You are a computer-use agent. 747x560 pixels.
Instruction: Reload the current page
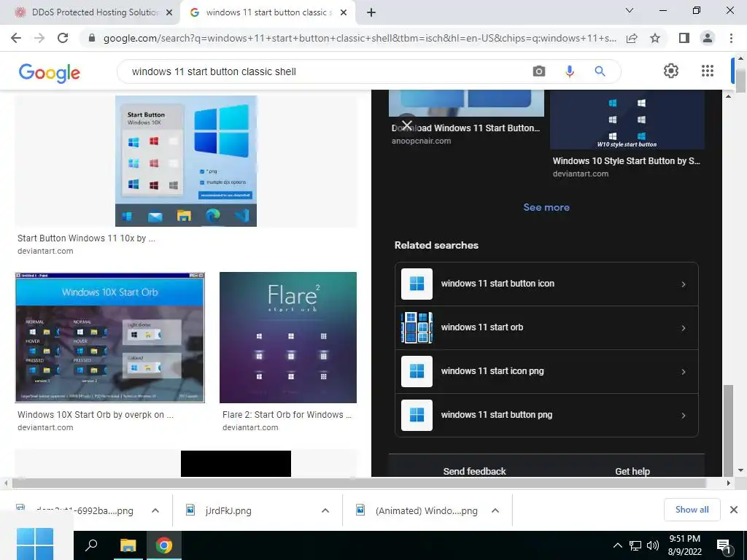[63, 38]
